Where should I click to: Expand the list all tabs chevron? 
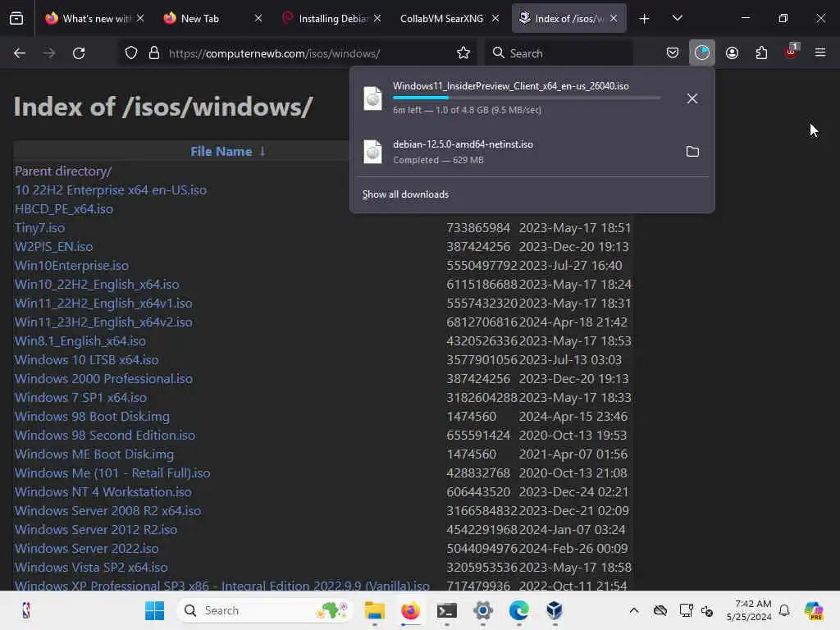[x=677, y=18]
